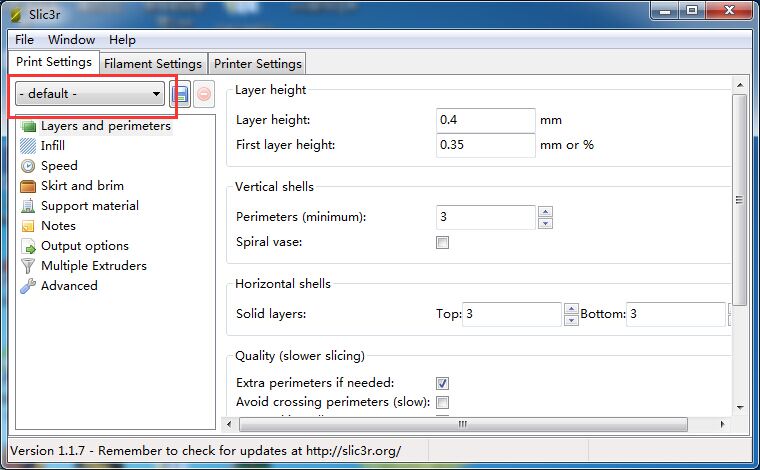Toggle the Spiral vase checkbox
760x470 pixels.
tap(443, 242)
